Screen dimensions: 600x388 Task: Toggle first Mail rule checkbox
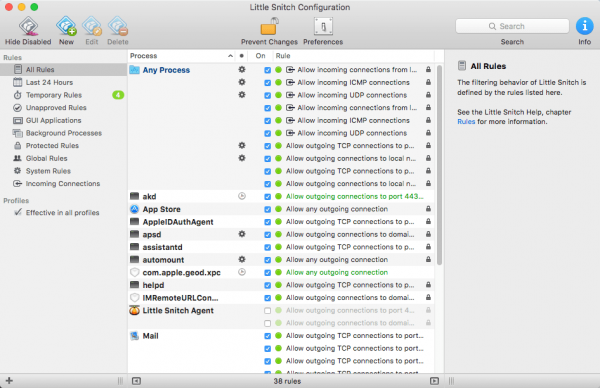(x=267, y=336)
